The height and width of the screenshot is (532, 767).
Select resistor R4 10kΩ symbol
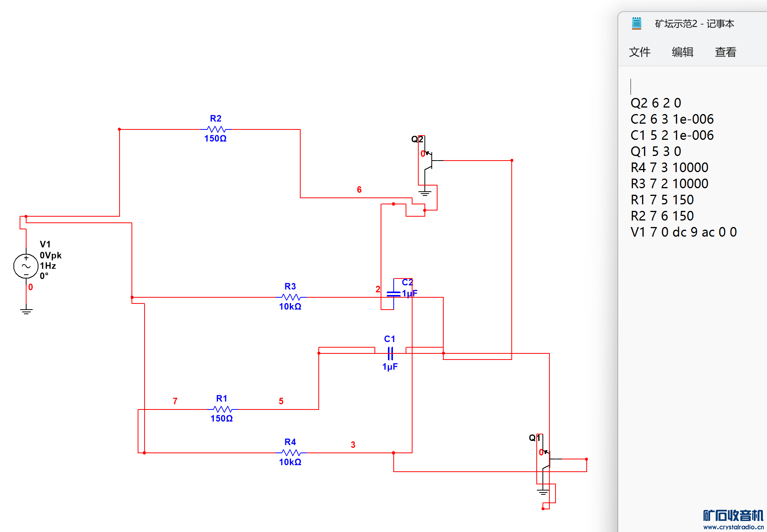(x=291, y=453)
